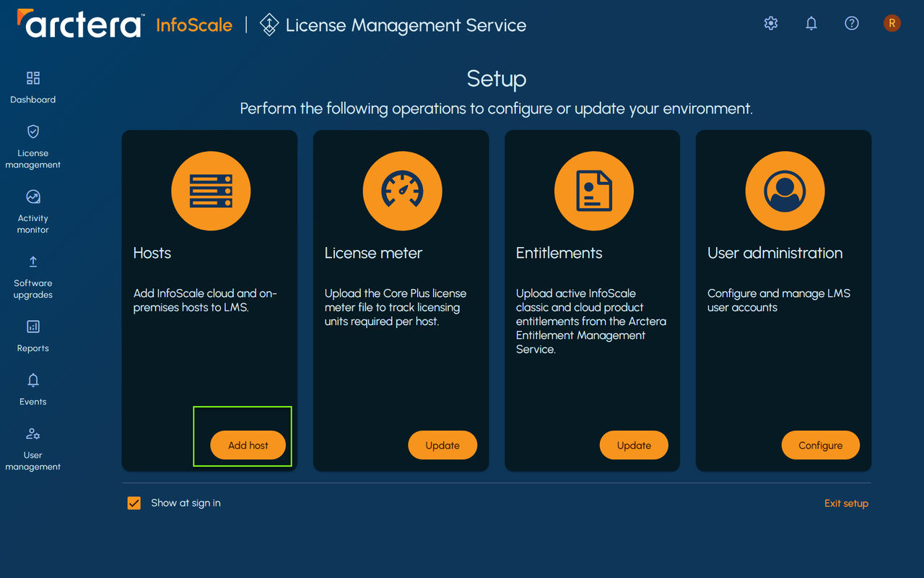Open the help question mark icon

tap(852, 23)
